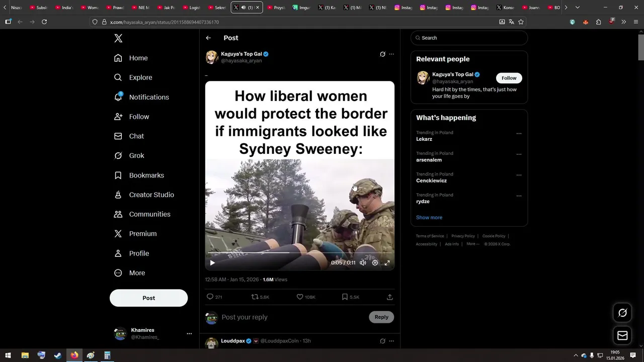Open the Terms of Service link
Image resolution: width=644 pixels, height=362 pixels.
(430, 236)
